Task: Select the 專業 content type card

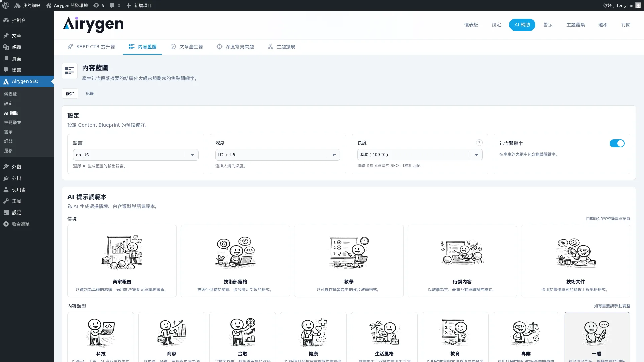Action: tap(526, 337)
